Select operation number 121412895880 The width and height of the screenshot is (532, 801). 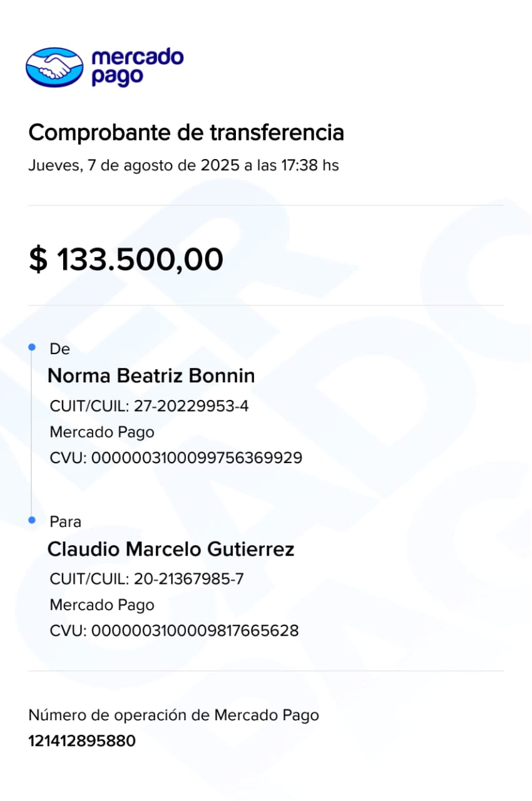pyautogui.click(x=82, y=742)
